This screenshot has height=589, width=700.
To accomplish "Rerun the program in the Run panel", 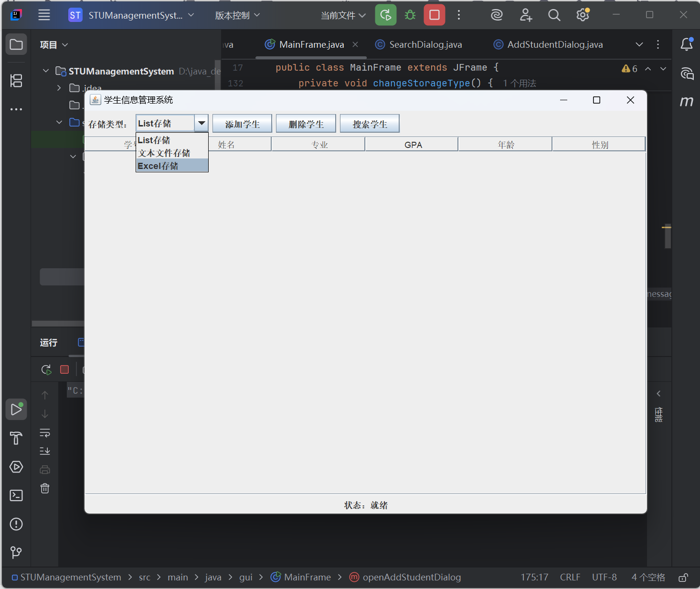I will coord(46,369).
